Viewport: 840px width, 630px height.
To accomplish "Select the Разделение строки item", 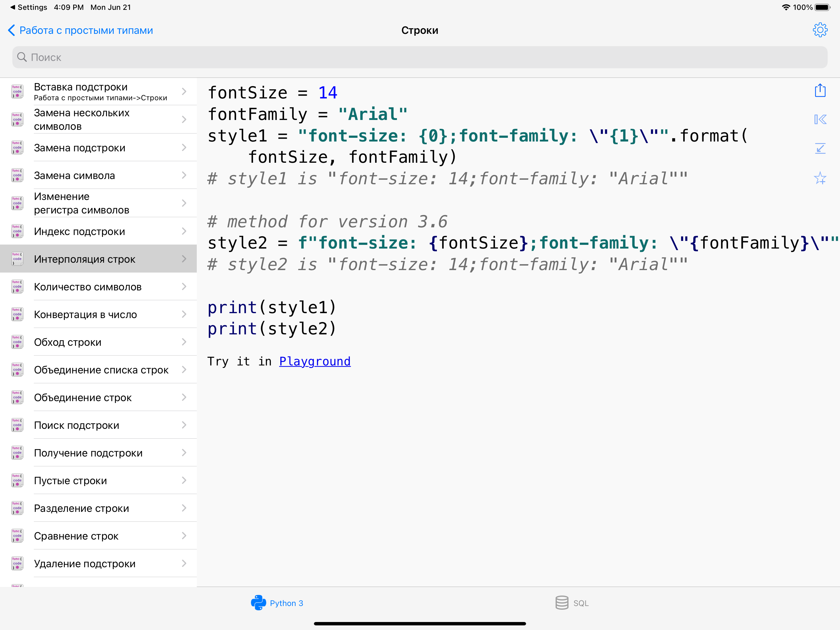I will click(x=98, y=508).
